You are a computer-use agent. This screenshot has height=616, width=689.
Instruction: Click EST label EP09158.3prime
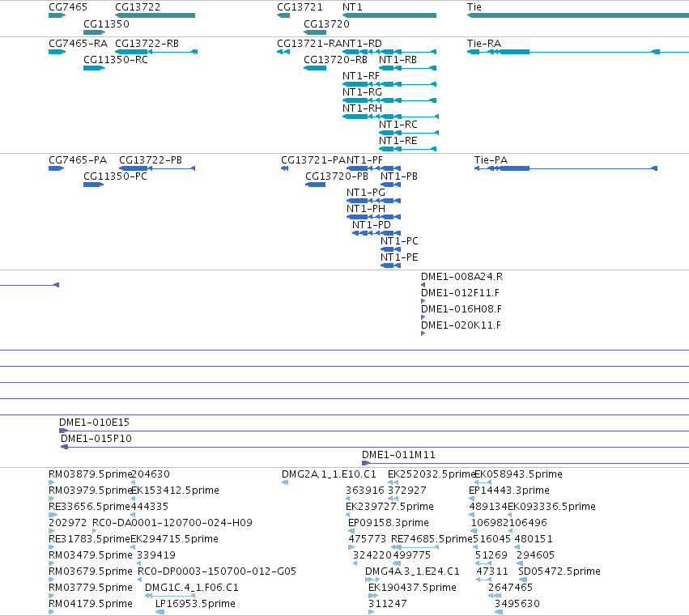(389, 523)
